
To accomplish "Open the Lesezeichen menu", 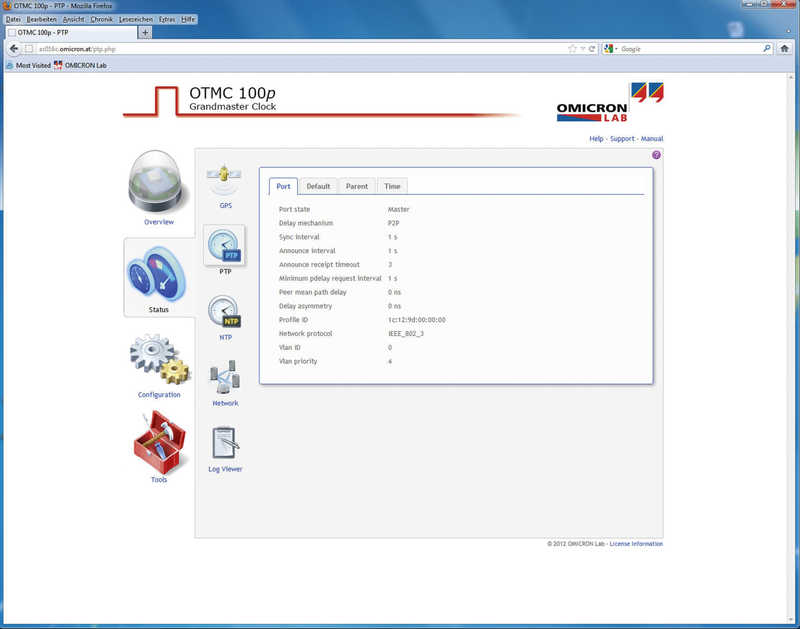I will (136, 19).
